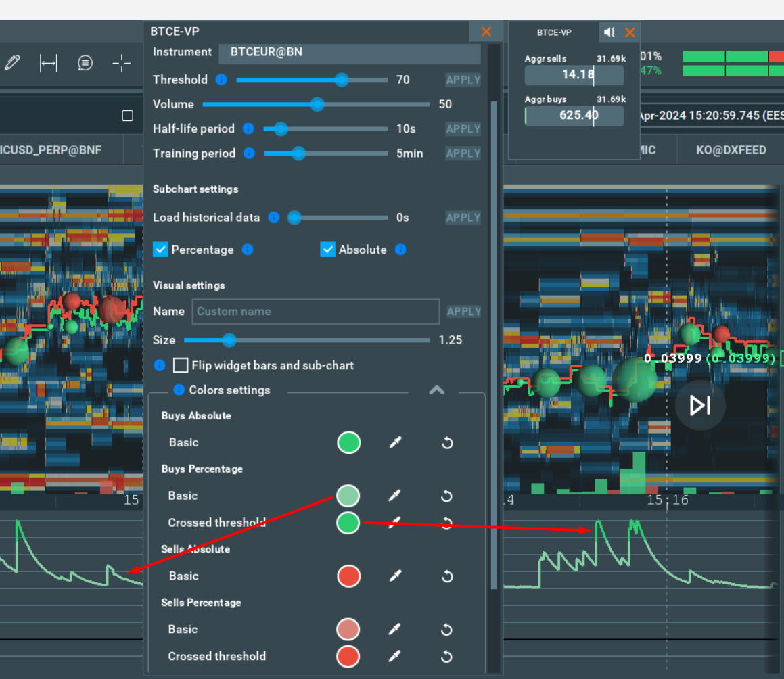The image size is (784, 679).
Task: Click the Custom name input field
Action: click(315, 311)
